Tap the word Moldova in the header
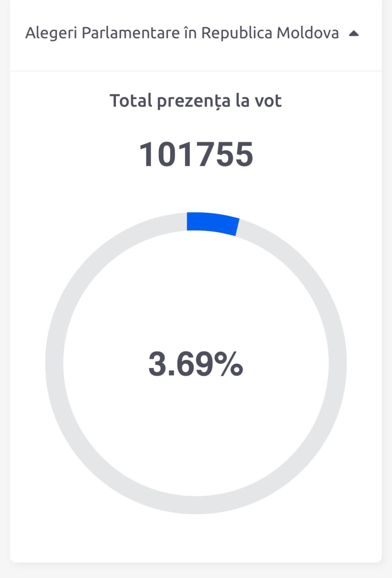 pos(308,33)
